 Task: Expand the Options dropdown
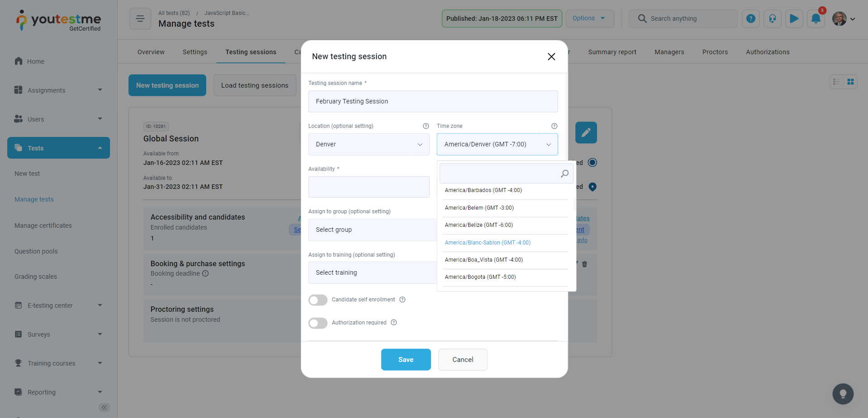(x=589, y=19)
